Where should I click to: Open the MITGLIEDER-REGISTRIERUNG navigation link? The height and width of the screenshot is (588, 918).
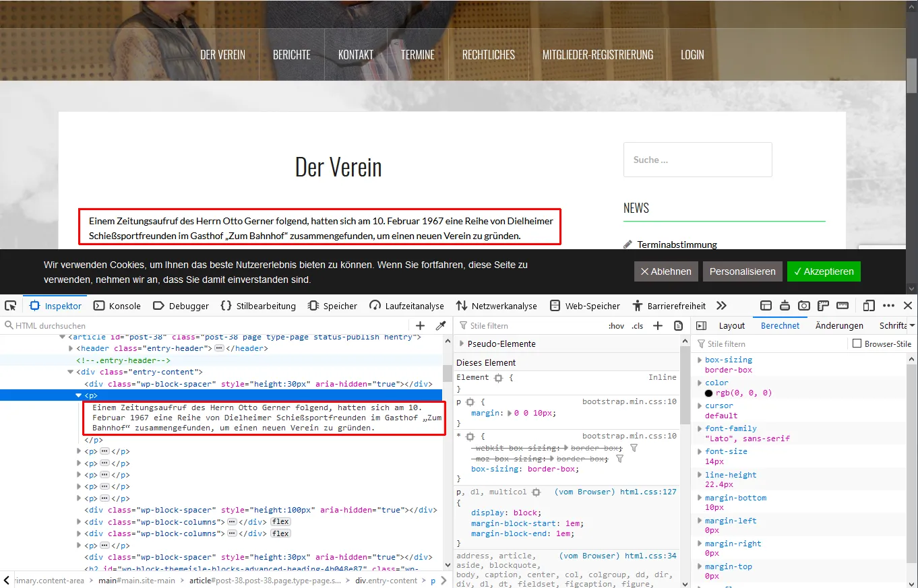tap(598, 55)
